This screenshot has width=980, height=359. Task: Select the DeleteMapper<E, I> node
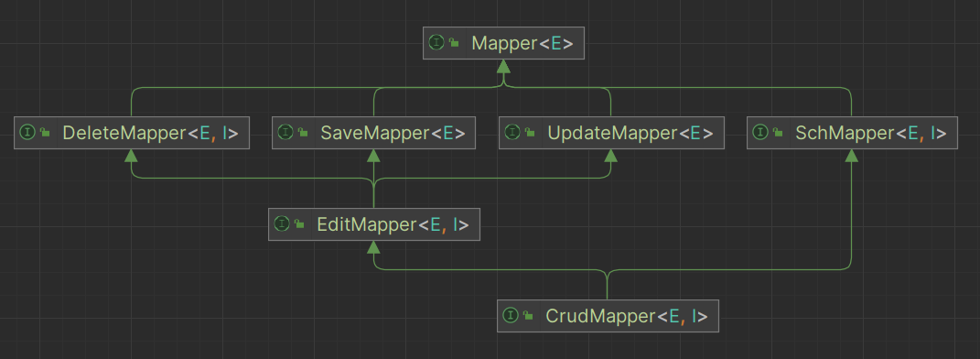point(131,133)
